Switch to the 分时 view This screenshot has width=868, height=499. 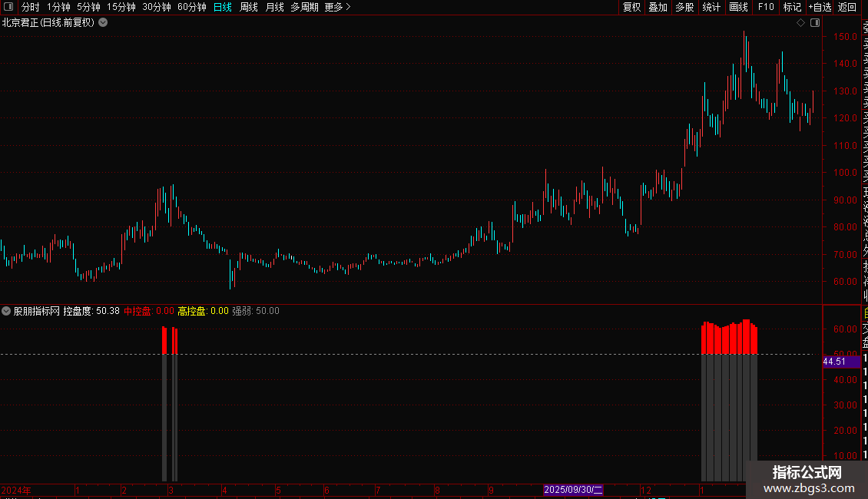[x=31, y=7]
